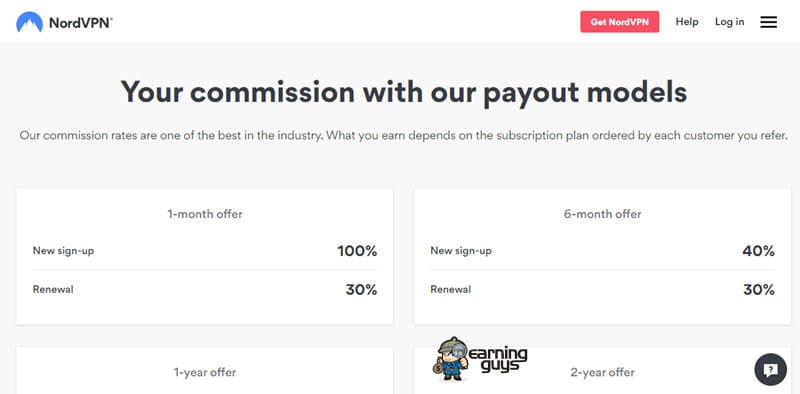
Task: Click the 100% new sign-up rate
Action: pos(357,251)
